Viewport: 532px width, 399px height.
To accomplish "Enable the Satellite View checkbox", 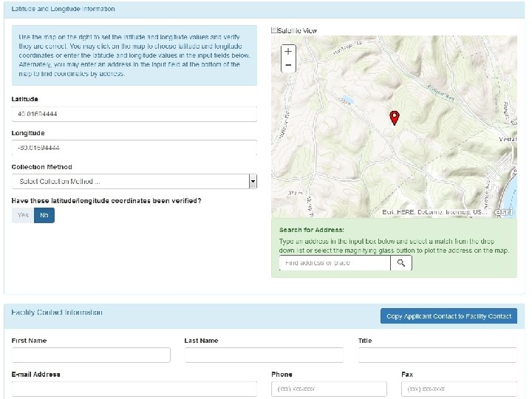I will point(275,30).
